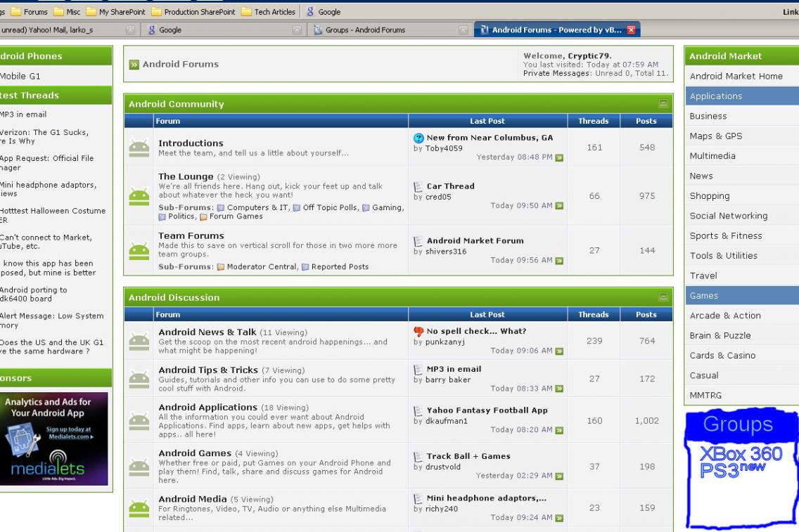
Task: Open Arcade & Action games category
Action: coord(724,316)
